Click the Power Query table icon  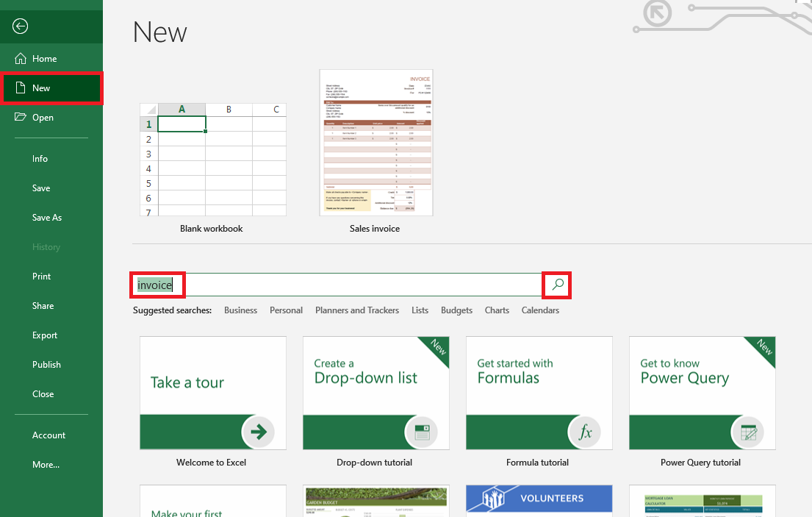(x=748, y=432)
